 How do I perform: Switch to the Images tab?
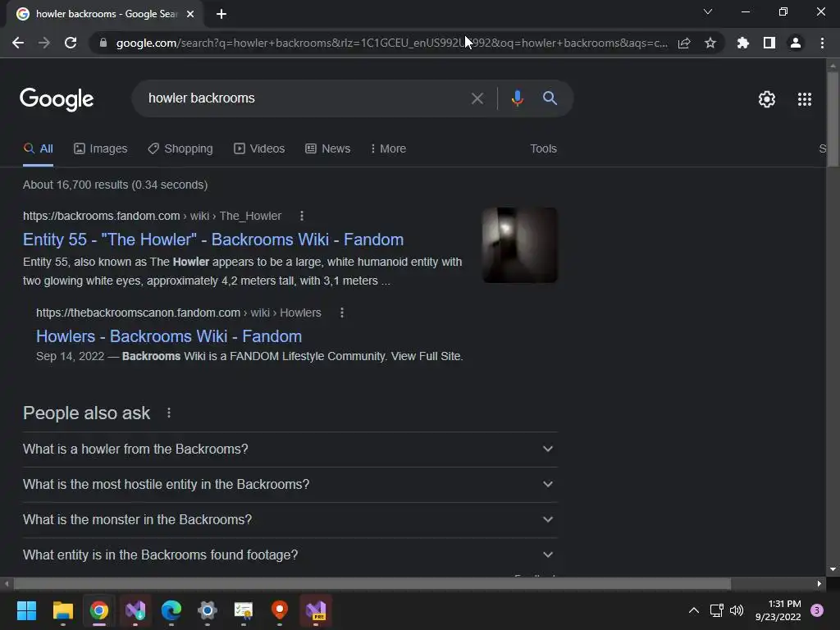click(101, 149)
